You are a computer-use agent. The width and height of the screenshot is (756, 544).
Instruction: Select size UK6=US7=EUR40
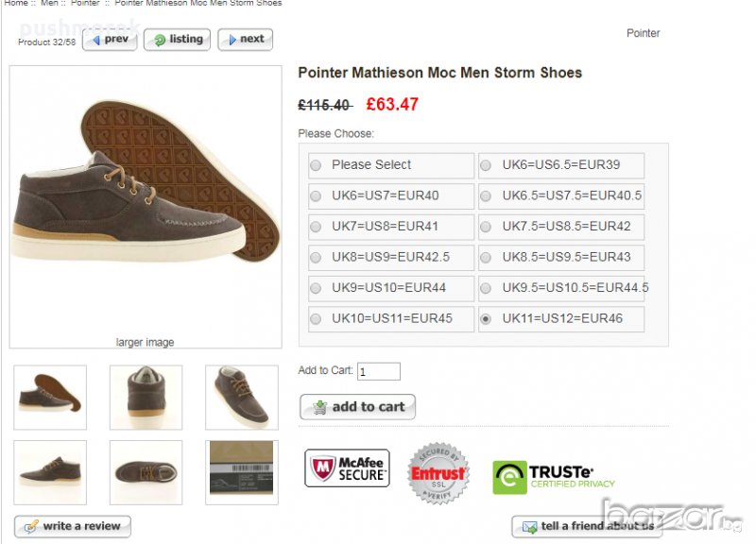316,196
